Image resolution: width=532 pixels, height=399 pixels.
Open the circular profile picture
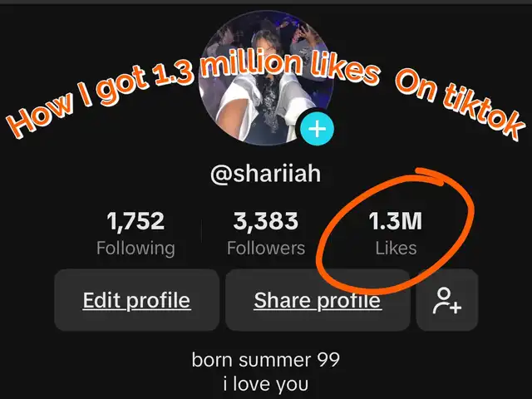coord(266,78)
